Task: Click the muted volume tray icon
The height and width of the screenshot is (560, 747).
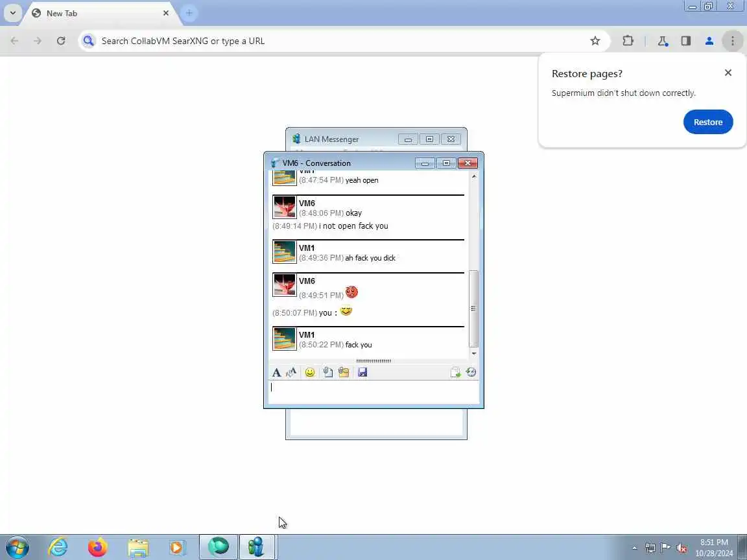Action: [x=682, y=548]
